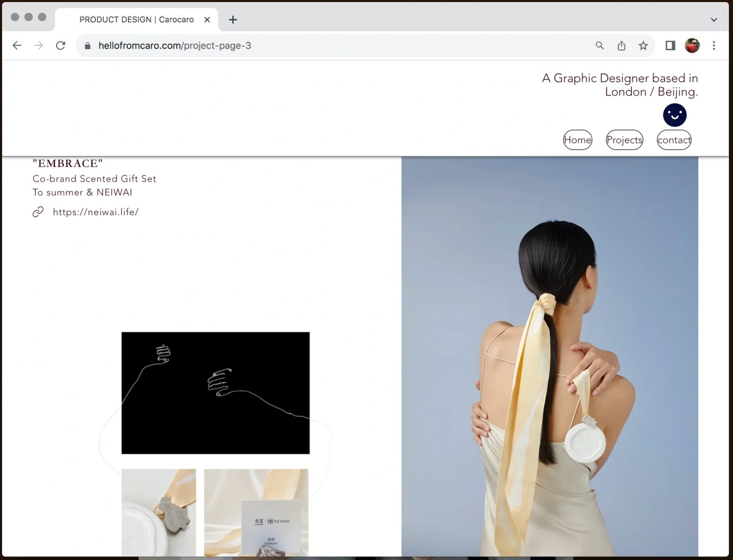This screenshot has height=560, width=733.
Task: Click 'A Graphic Designer based in' heading
Action: tap(620, 78)
